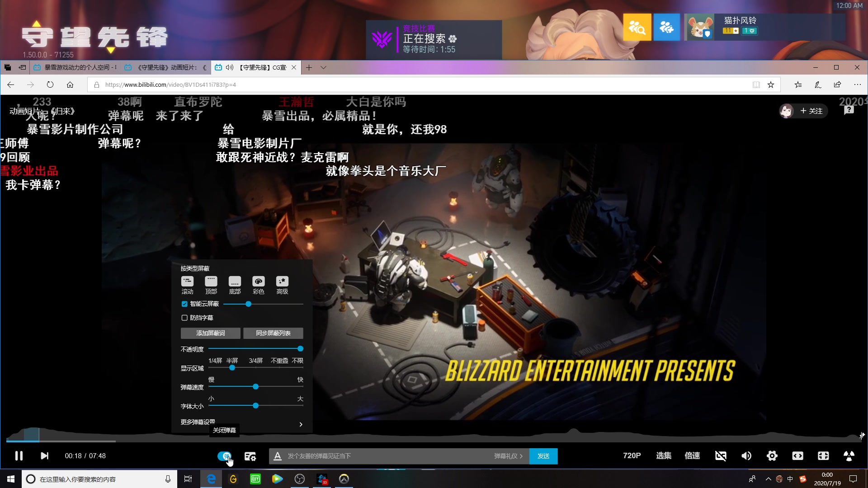The height and width of the screenshot is (488, 868).
Task: Toggle widescreen mode icon
Action: point(797,456)
